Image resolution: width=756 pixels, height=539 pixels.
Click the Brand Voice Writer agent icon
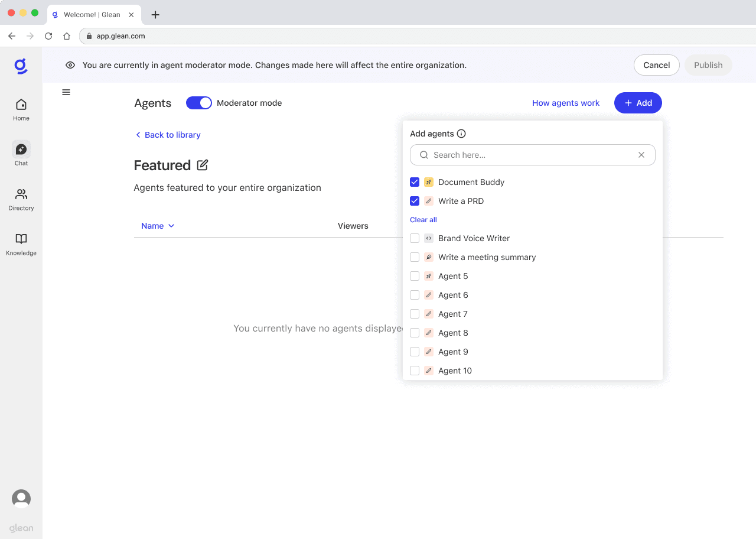[429, 238]
